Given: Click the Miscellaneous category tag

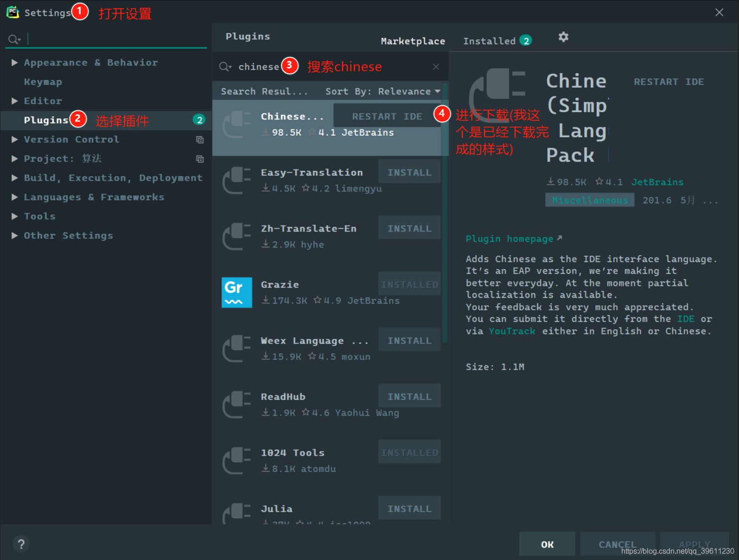Looking at the screenshot, I should (x=590, y=200).
